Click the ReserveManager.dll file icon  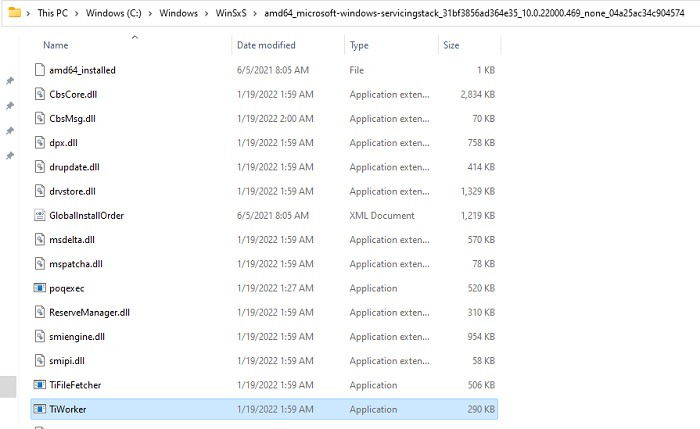pos(40,312)
